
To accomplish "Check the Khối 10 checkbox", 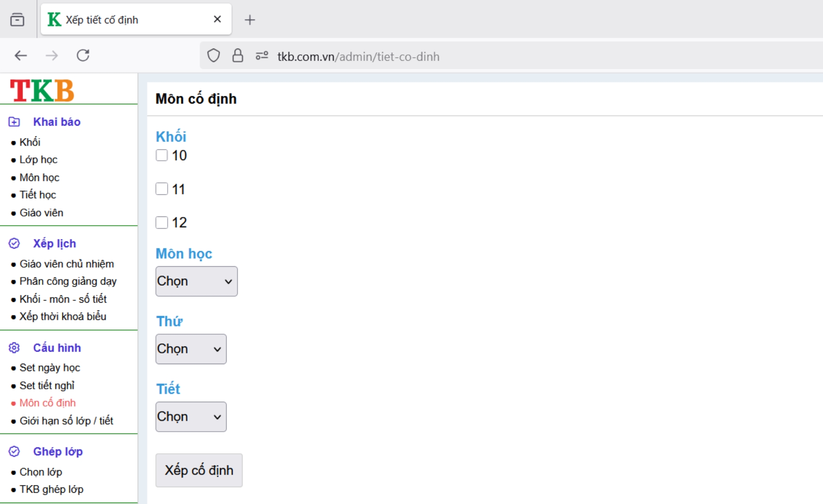I will pos(162,155).
